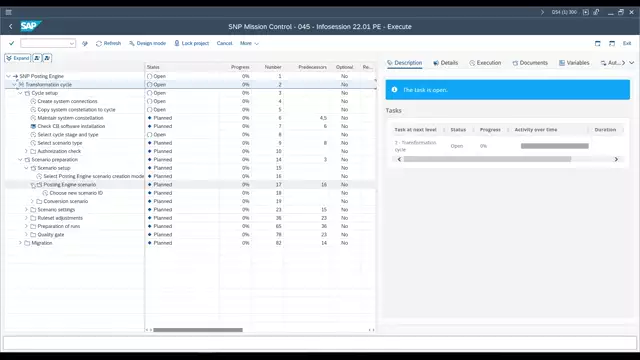
Task: Switch to the Execution tab
Action: click(x=485, y=63)
